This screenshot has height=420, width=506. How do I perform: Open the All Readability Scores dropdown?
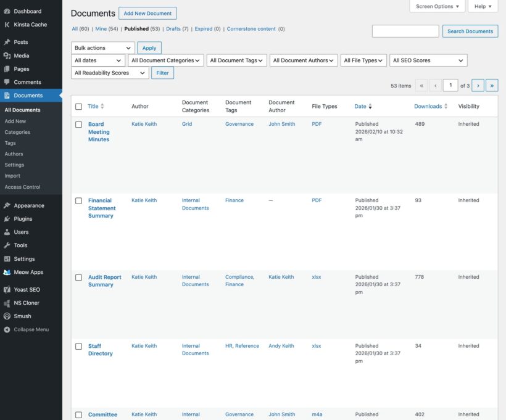click(x=110, y=73)
